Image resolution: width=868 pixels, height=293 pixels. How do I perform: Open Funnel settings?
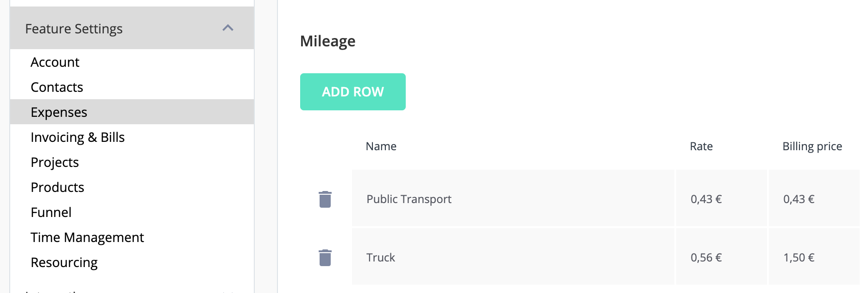(51, 212)
